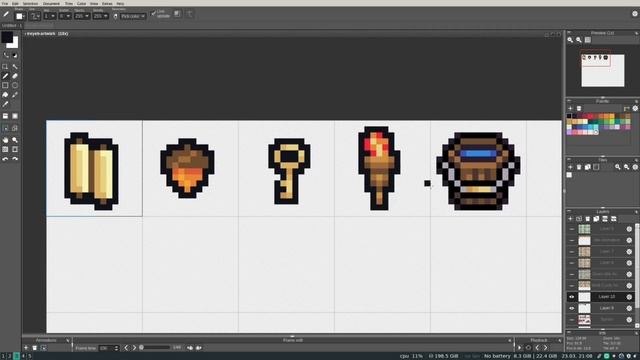The width and height of the screenshot is (640, 360).
Task: Open the Density 255 dropdown
Action: 100,16
